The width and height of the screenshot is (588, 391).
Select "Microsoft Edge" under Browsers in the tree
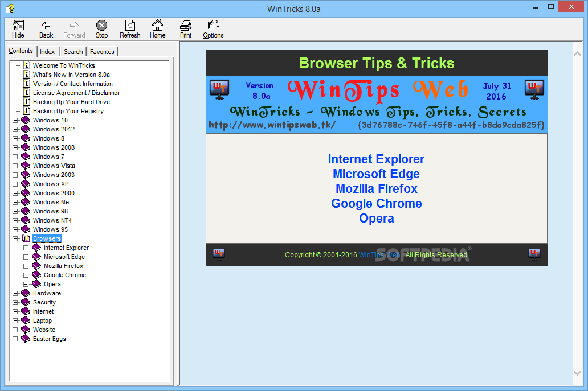64,257
